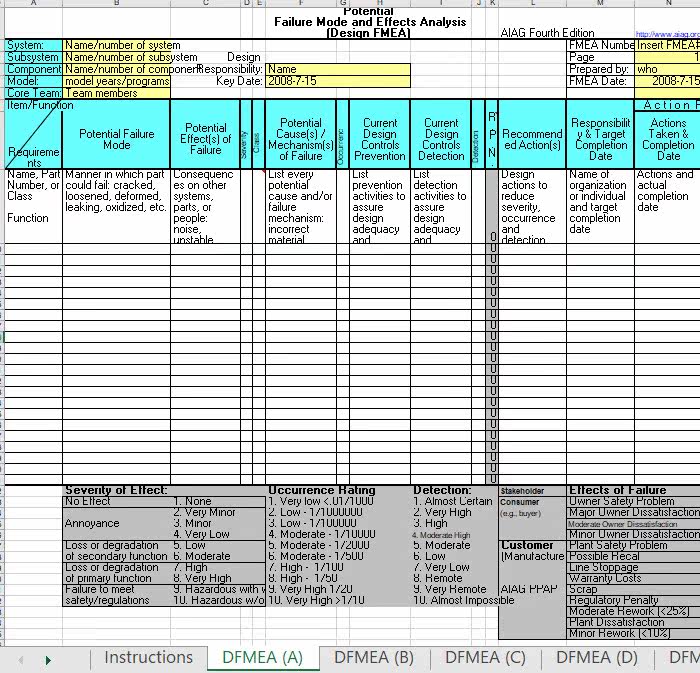Select the 'Name/number of component' cell
Image resolution: width=700 pixels, height=673 pixels.
[116, 69]
